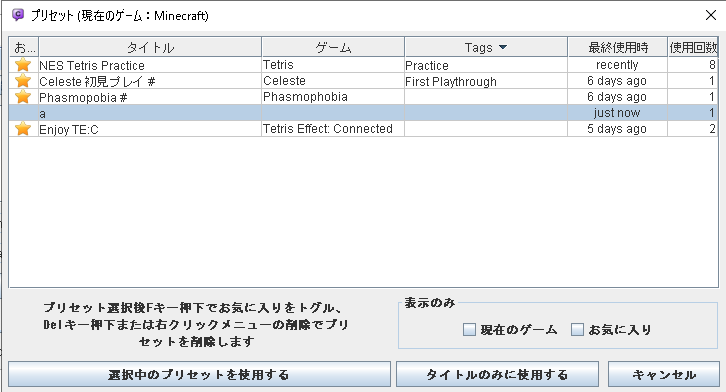This screenshot has height=392, width=726.
Task: Click the Tags column sort arrow
Action: coord(503,47)
